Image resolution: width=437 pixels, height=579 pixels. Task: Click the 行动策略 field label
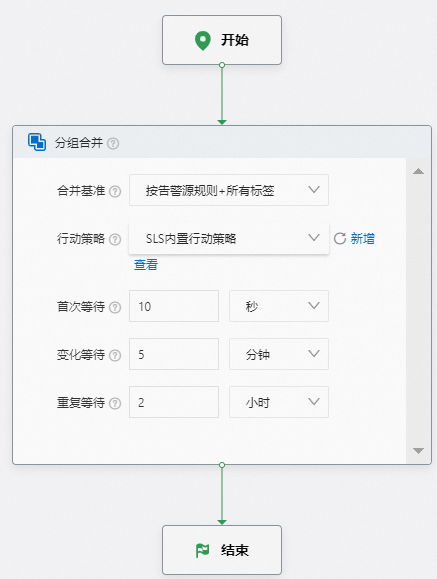tap(81, 239)
